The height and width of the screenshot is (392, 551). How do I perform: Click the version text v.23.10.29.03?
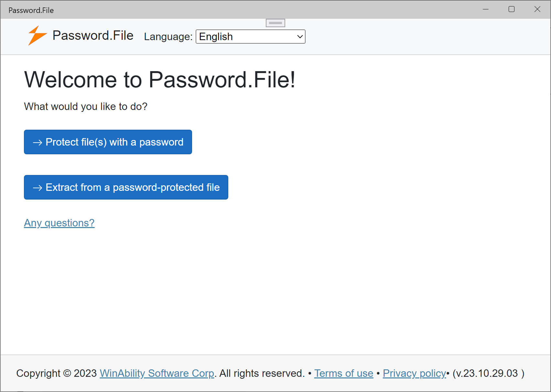489,373
